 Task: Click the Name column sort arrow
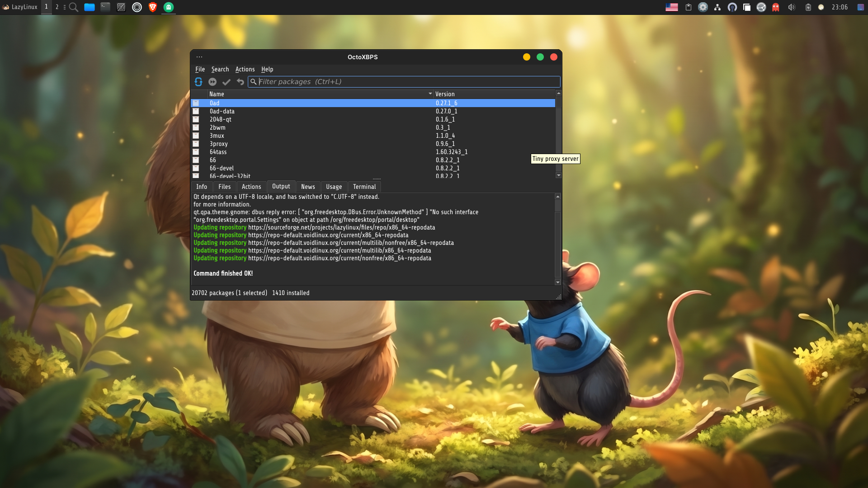coord(430,94)
